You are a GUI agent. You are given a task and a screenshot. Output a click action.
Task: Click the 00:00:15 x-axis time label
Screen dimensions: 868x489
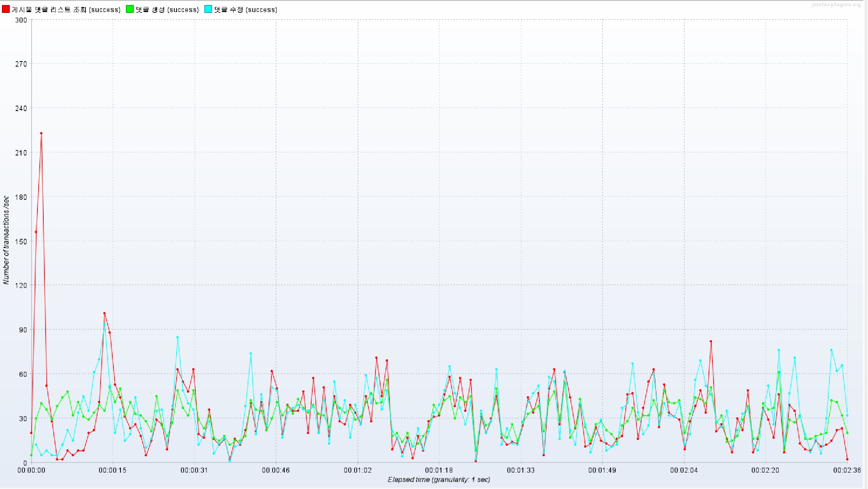coord(113,470)
